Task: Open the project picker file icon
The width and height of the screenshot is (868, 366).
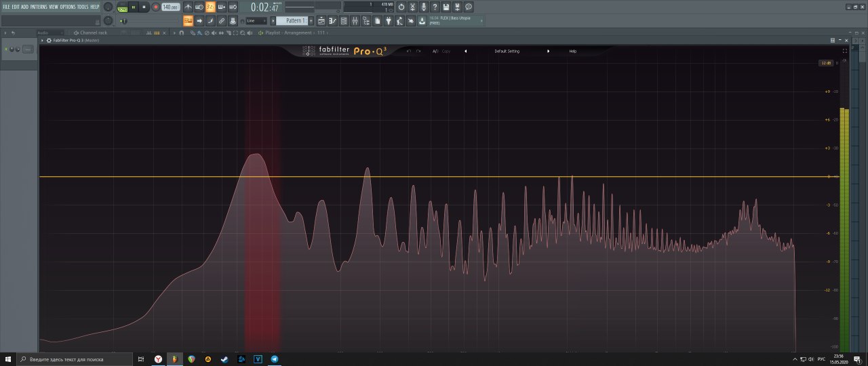Action: 377,21
